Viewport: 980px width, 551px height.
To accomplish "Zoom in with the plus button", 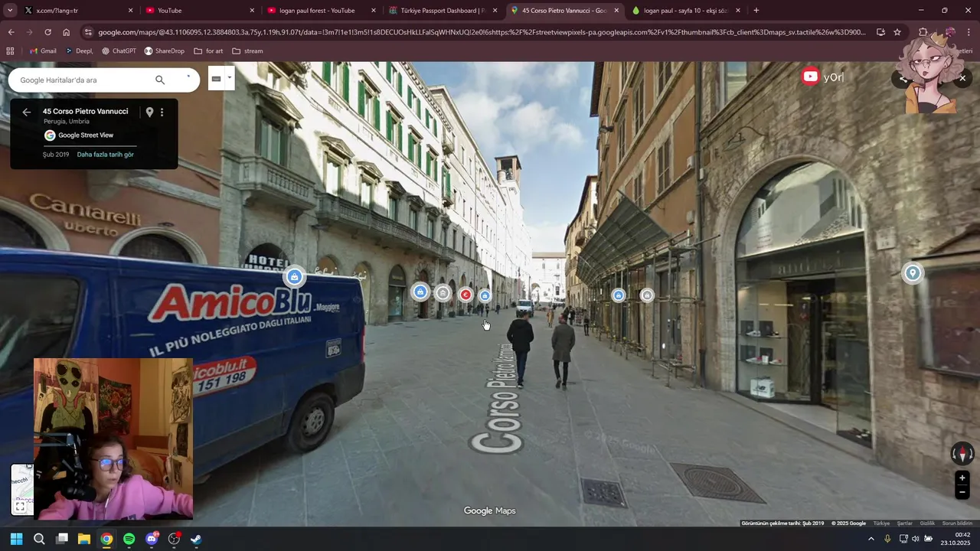I will pyautogui.click(x=962, y=478).
